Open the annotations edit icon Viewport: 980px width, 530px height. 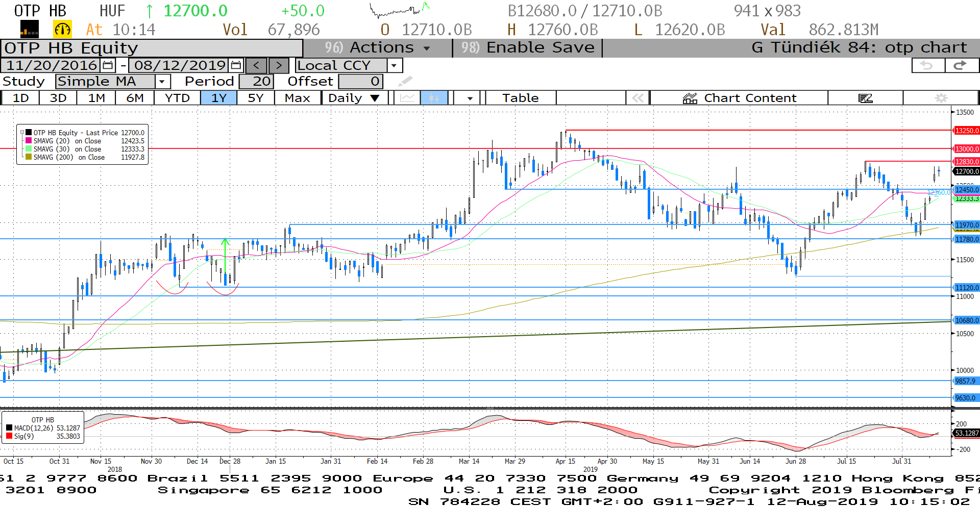866,98
